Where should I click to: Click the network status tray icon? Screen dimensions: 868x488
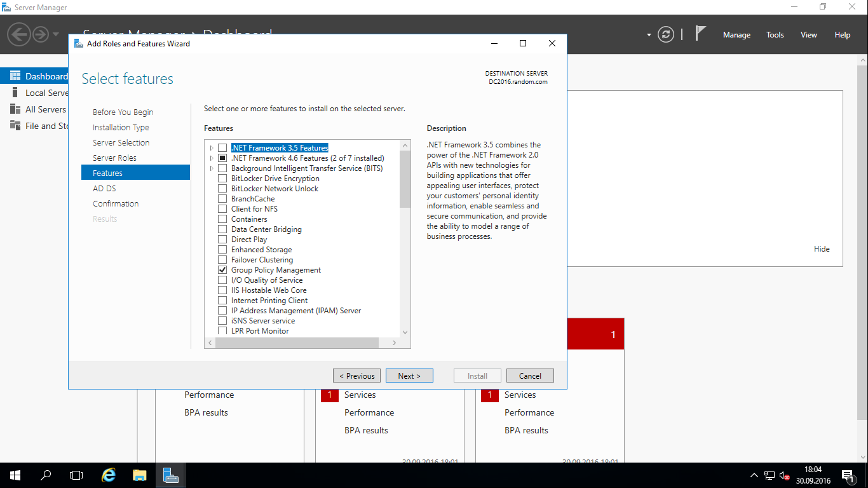click(770, 475)
